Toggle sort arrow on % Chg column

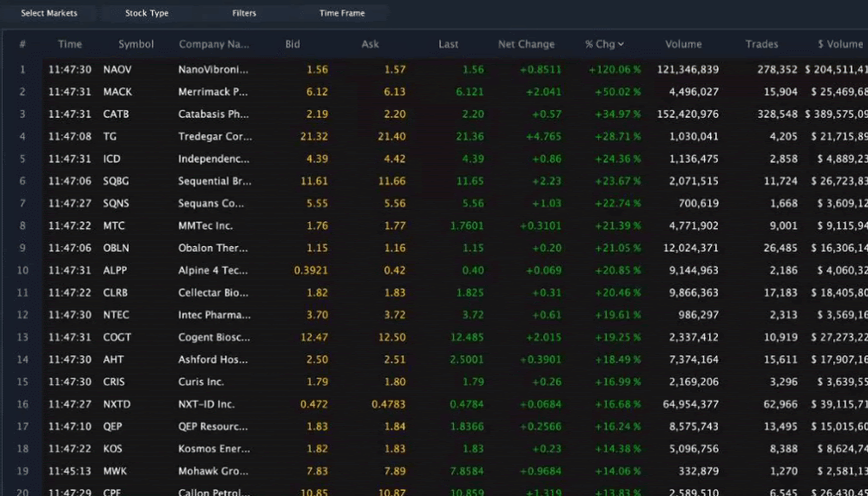(621, 44)
